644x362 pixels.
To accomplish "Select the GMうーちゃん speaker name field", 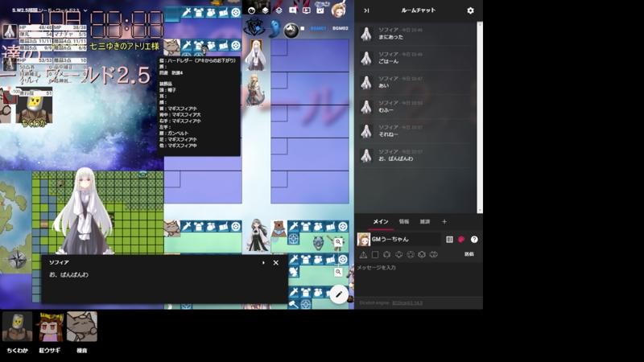I will point(399,239).
